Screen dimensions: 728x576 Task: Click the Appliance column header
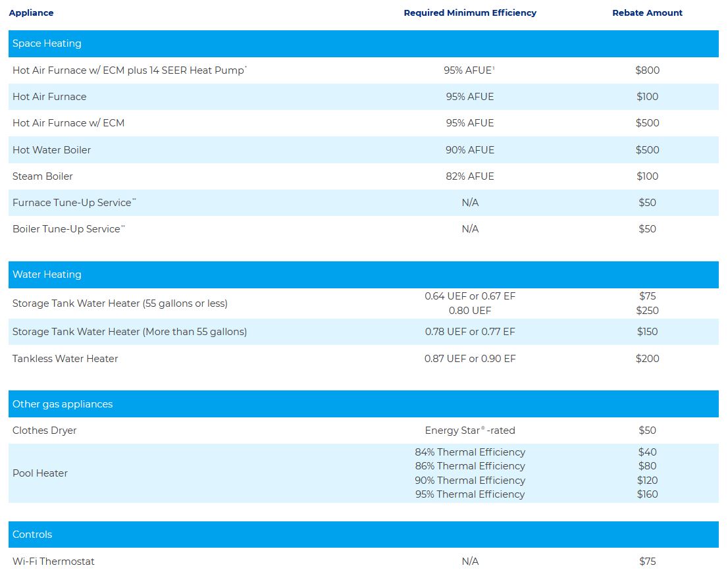[x=31, y=13]
